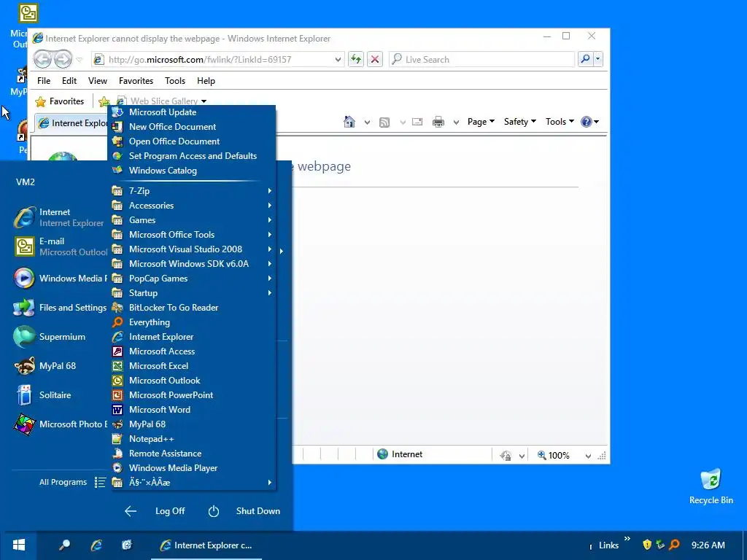Click the IE Back arrow button
The image size is (747, 560).
point(43,59)
